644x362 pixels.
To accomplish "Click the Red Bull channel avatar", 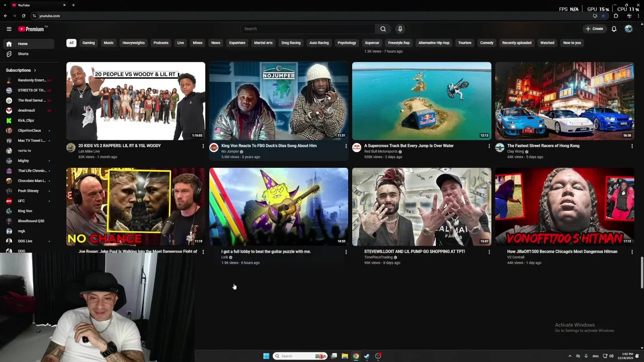I will tap(357, 147).
